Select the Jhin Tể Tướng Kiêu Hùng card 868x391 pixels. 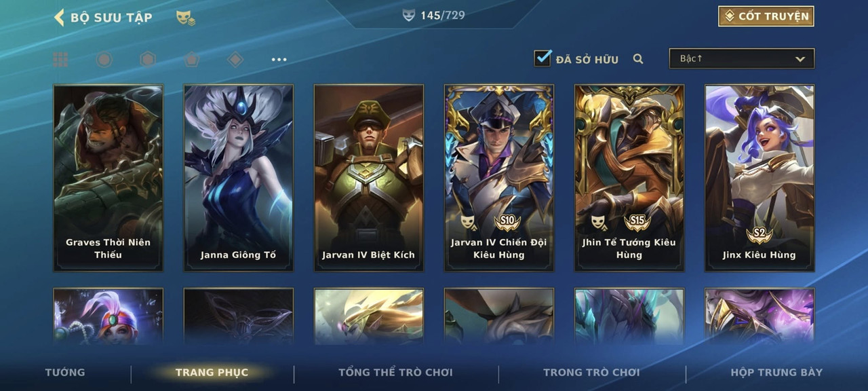(629, 178)
